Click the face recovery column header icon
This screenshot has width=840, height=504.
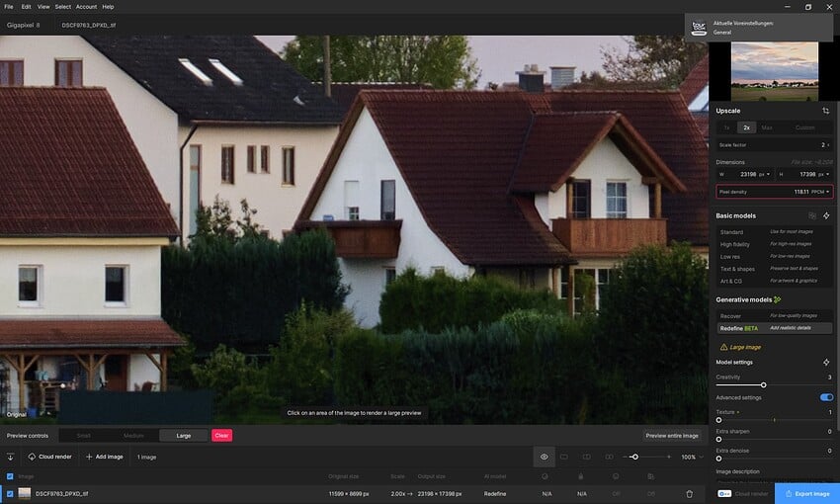click(545, 476)
